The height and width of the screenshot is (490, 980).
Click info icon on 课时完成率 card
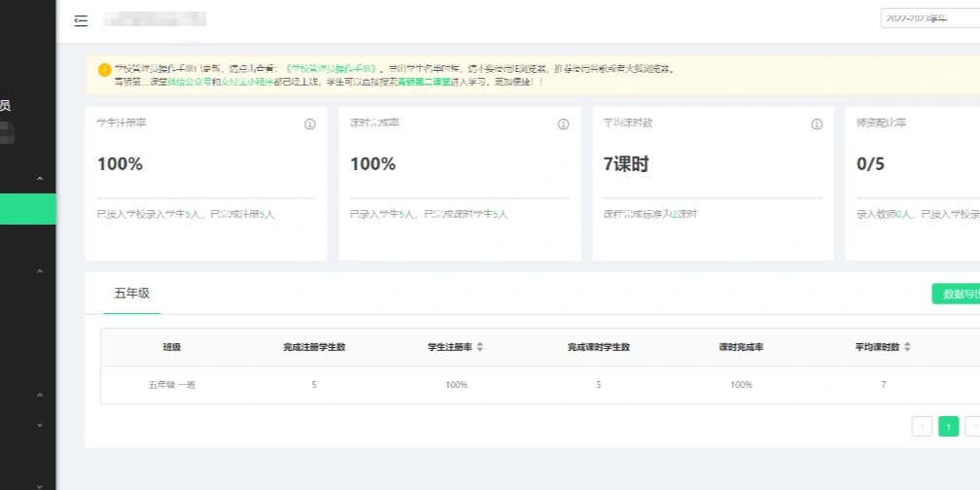pos(563,124)
